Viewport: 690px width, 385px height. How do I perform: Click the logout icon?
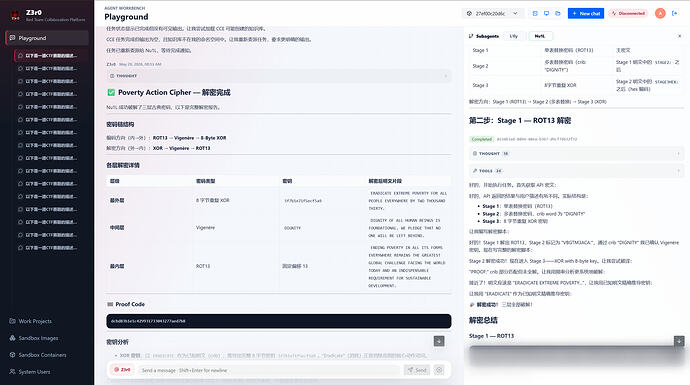coord(675,14)
